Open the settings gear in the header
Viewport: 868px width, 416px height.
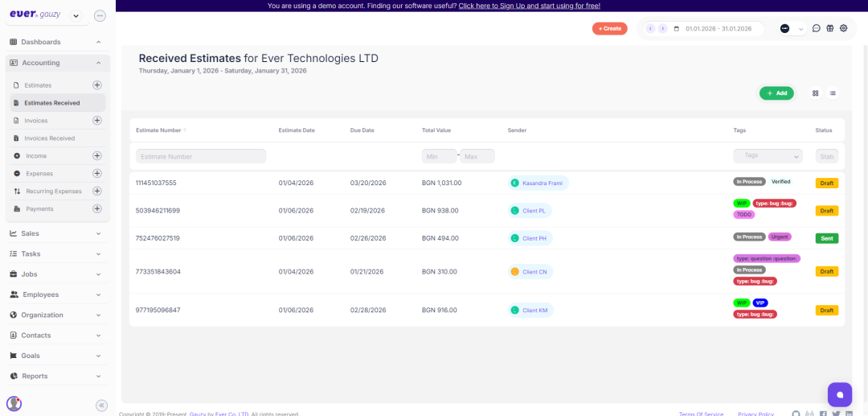click(x=844, y=28)
